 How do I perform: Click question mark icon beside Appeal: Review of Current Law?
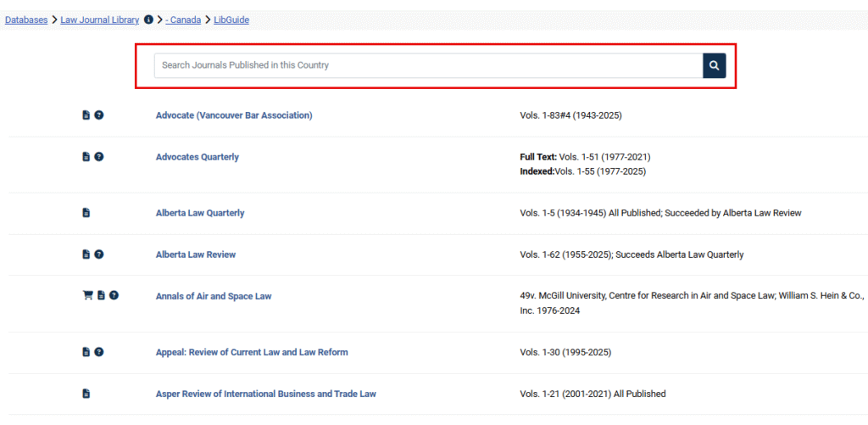[x=99, y=352]
